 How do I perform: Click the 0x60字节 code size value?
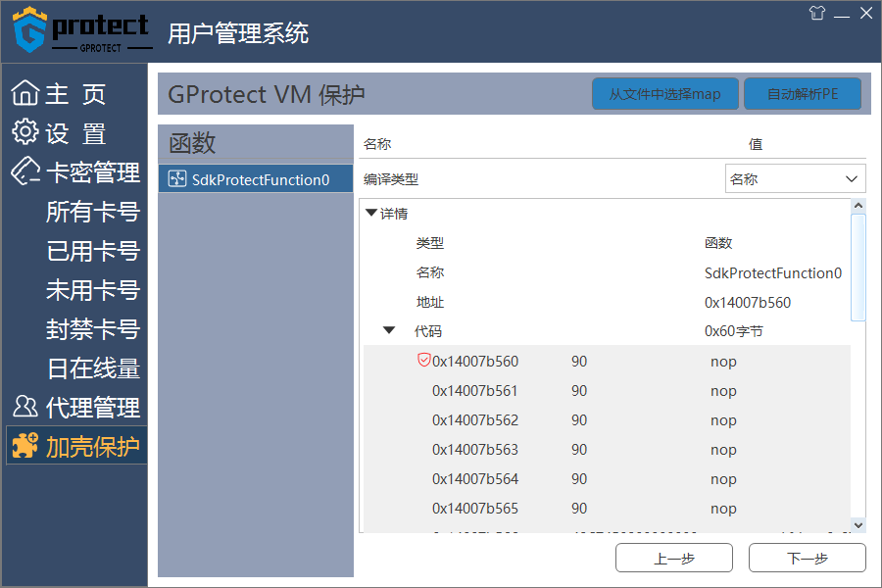733,331
